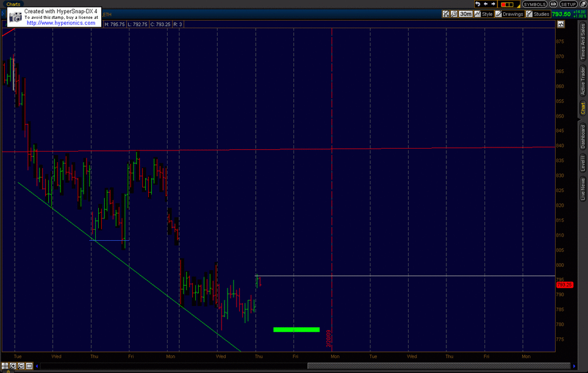Click the bright green horizontal bar drawing
Viewport: 588px width, 373px height.
coord(296,330)
